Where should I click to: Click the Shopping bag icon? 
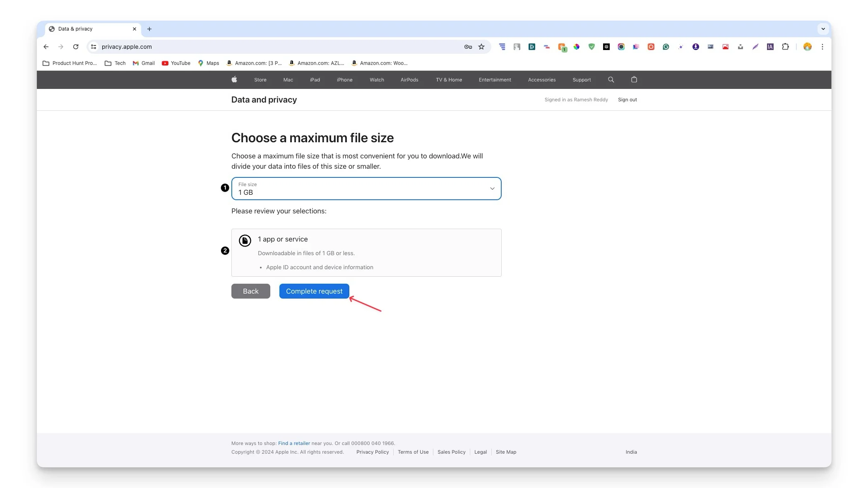(x=633, y=79)
